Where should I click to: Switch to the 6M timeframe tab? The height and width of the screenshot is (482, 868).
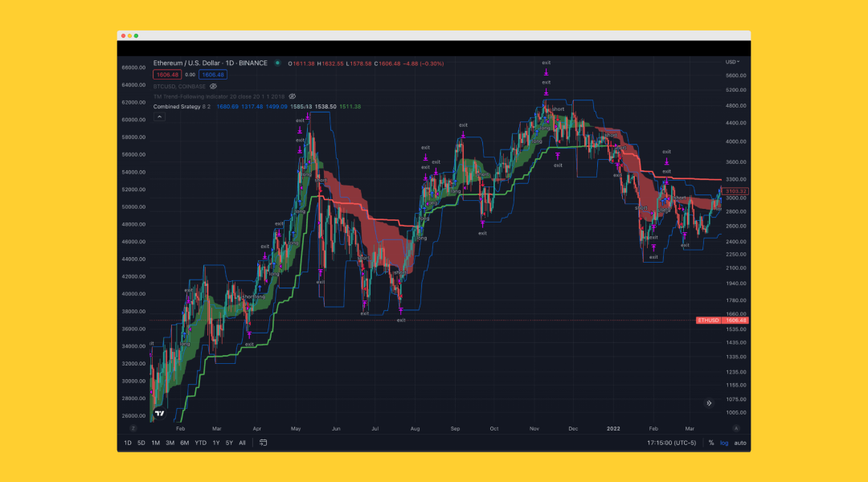click(183, 442)
